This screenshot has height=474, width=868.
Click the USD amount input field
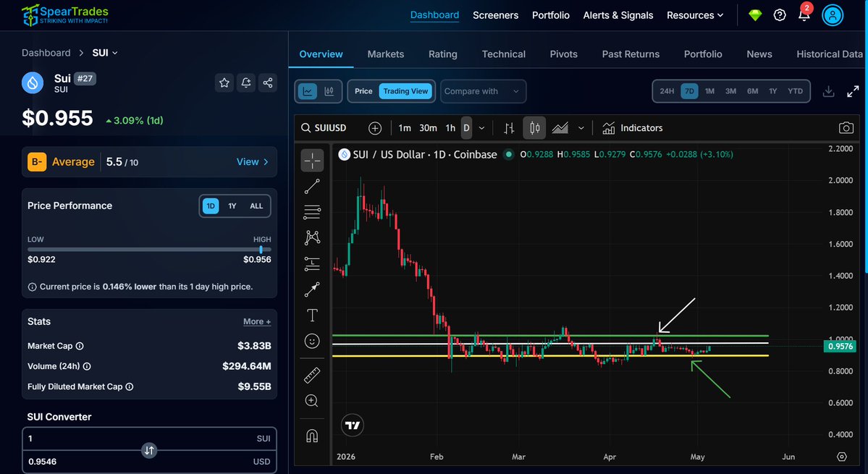coord(149,462)
